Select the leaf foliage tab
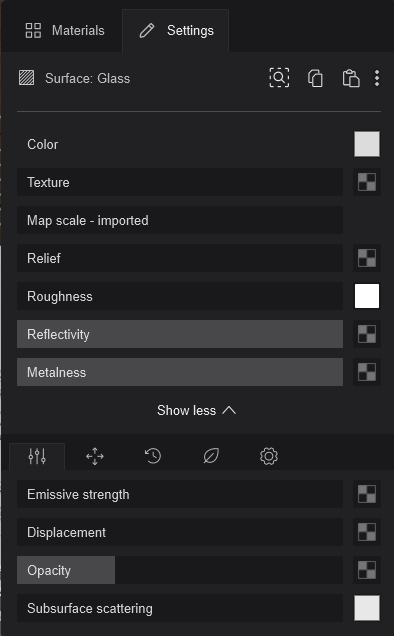The image size is (394, 636). 211,456
